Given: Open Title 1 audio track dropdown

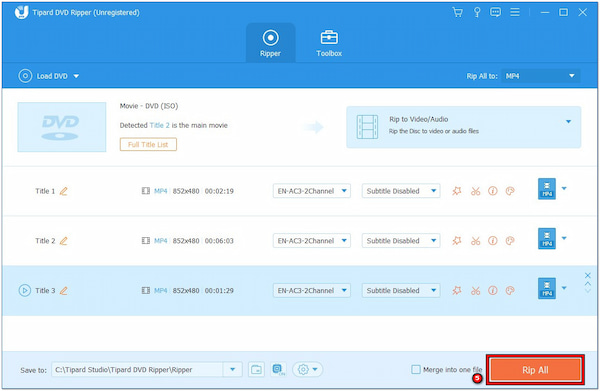Looking at the screenshot, I should [311, 191].
